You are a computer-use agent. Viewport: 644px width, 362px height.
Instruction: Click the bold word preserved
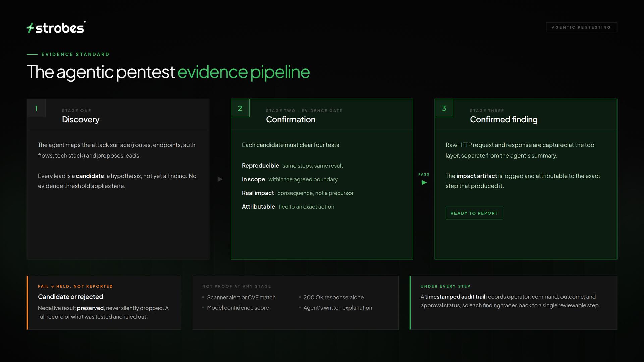(x=90, y=308)
